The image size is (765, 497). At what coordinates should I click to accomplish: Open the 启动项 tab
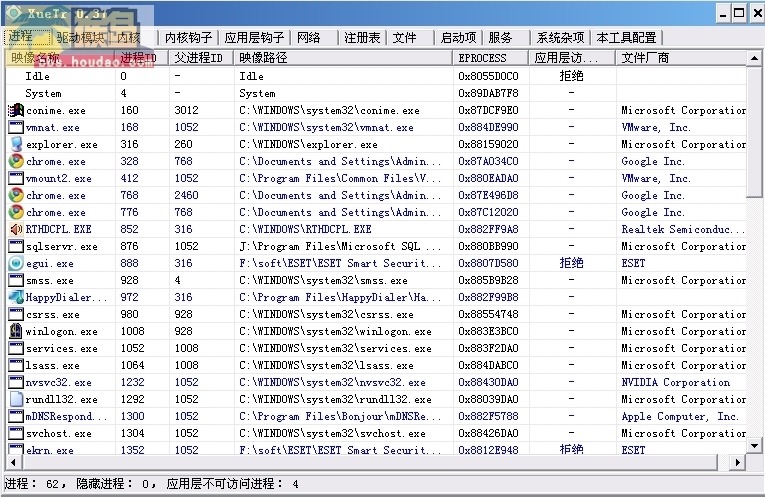(458, 38)
